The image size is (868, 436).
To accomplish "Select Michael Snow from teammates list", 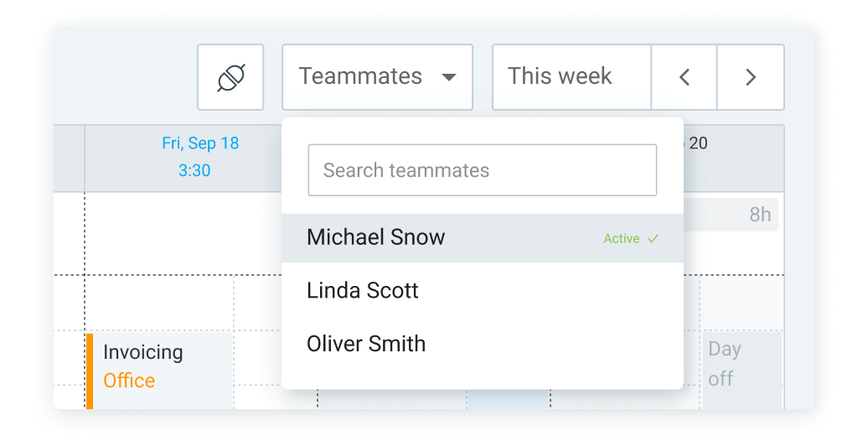I will click(483, 237).
